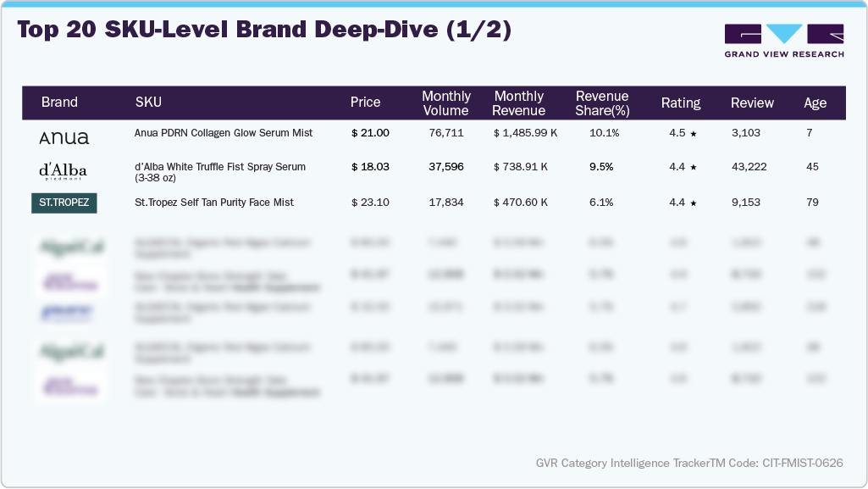This screenshot has height=489, width=868.
Task: Select the Price column header
Action: [x=365, y=103]
